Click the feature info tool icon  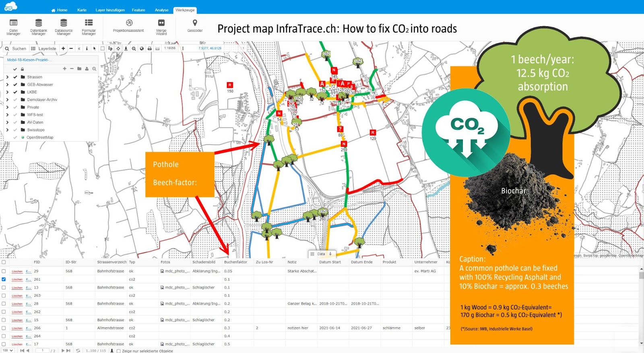(87, 49)
